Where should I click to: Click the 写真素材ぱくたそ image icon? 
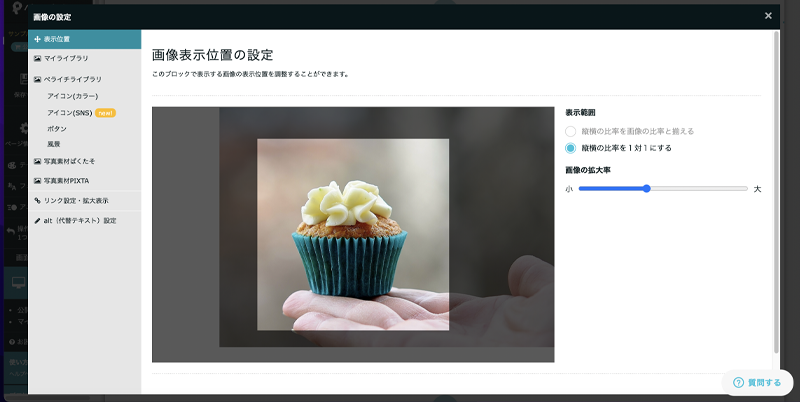point(37,160)
